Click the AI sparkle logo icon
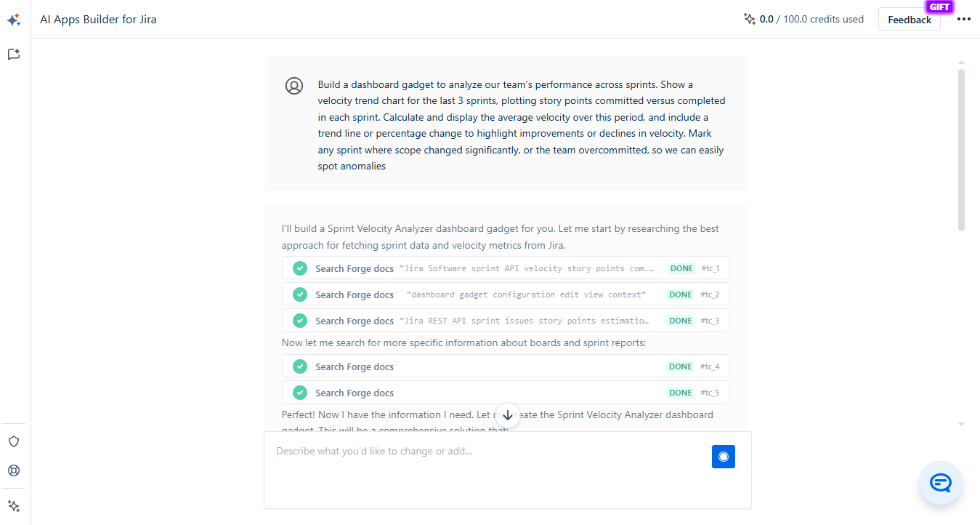 14,20
